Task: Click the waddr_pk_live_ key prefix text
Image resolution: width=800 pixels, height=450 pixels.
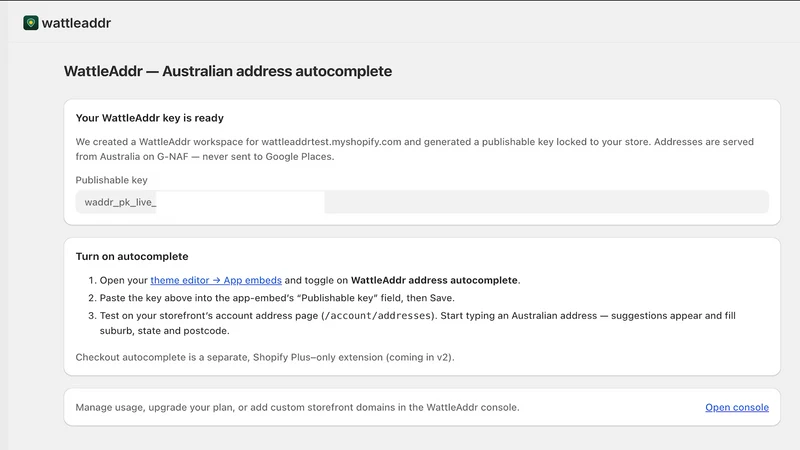Action: pyautogui.click(x=120, y=202)
